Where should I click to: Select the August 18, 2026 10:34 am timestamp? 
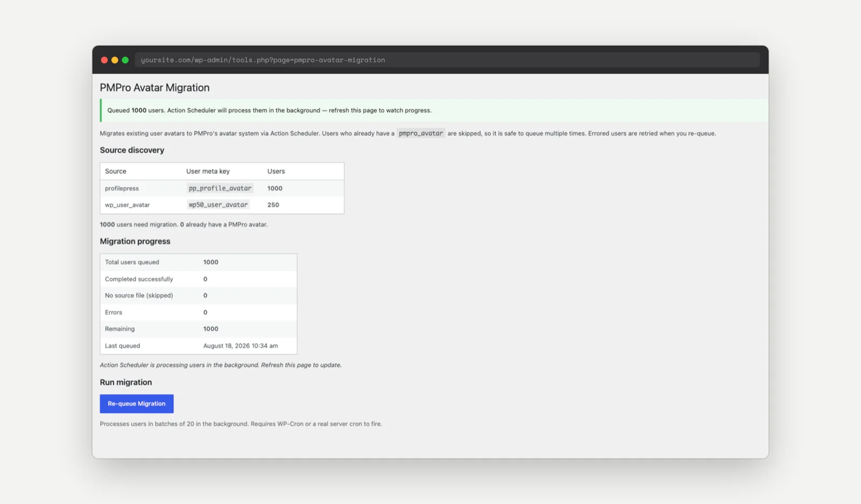tap(241, 346)
